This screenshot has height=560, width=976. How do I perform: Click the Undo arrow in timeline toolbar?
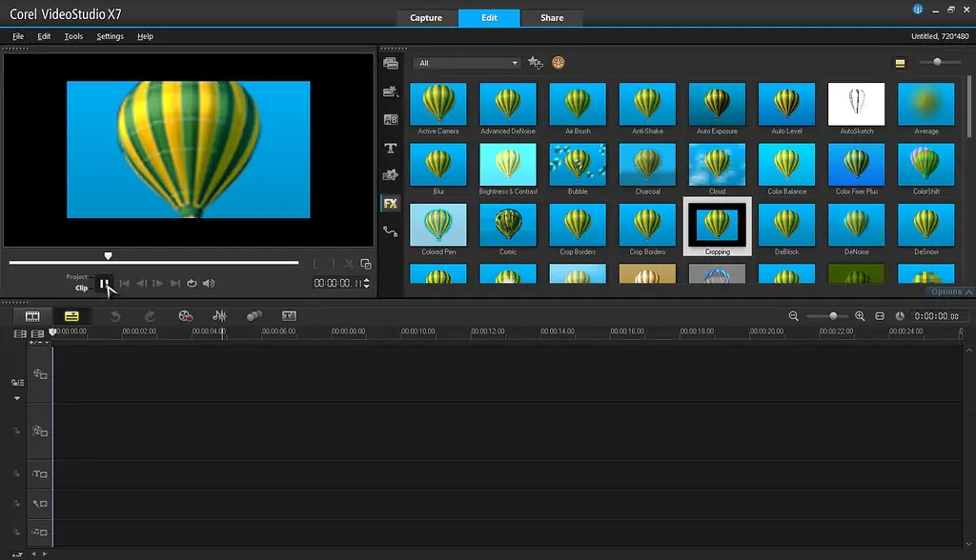point(115,316)
